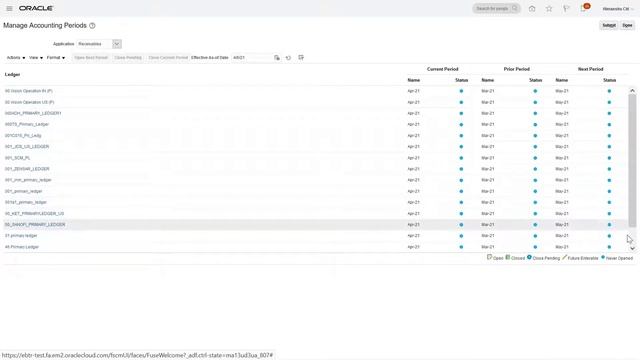Click into the Search for people field

pyautogui.click(x=492, y=8)
